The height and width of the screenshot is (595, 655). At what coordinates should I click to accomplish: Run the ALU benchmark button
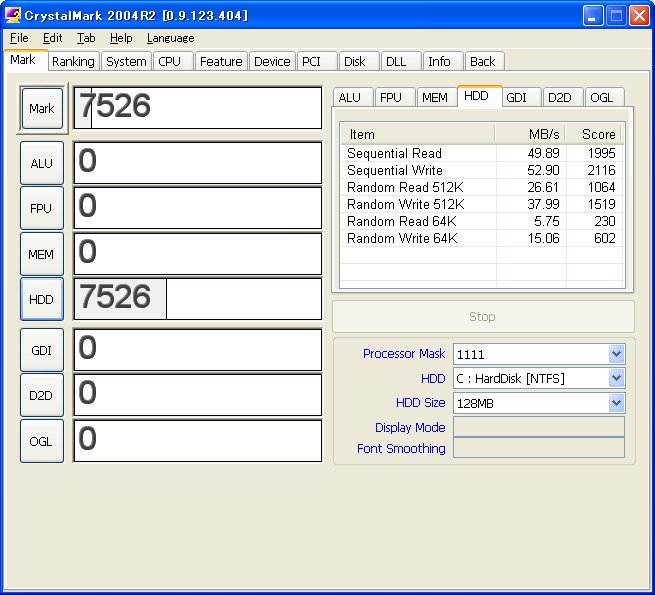click(x=42, y=163)
